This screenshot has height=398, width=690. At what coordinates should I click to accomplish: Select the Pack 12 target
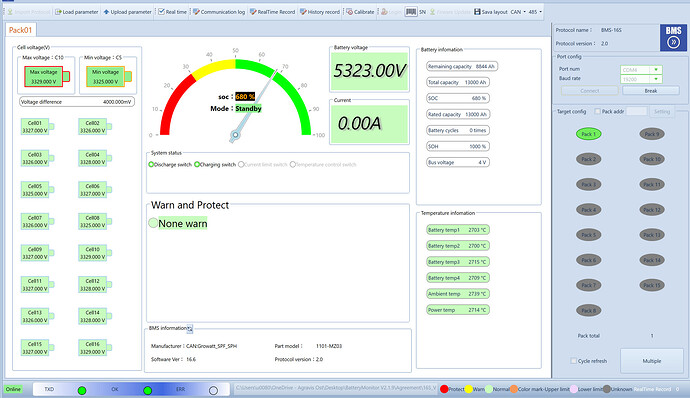(x=652, y=210)
